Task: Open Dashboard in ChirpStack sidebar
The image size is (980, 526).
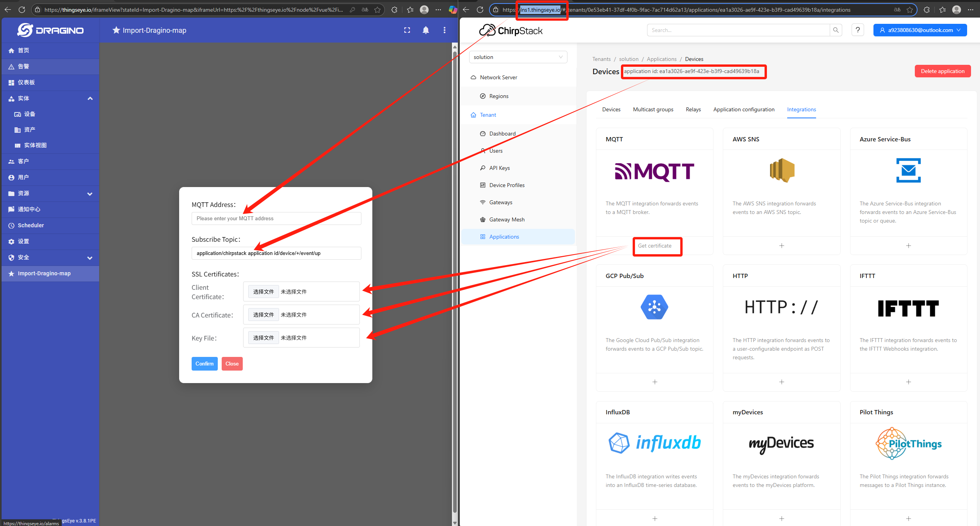Action: [518, 134]
